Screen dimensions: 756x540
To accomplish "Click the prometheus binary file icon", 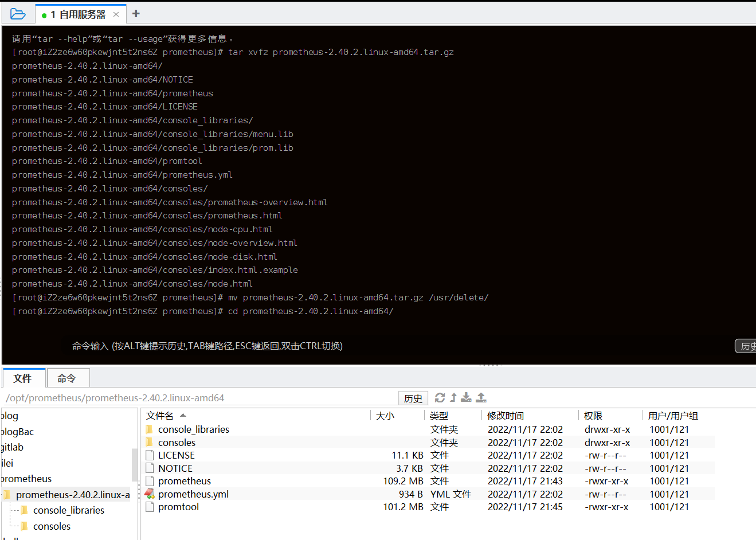I will point(150,481).
